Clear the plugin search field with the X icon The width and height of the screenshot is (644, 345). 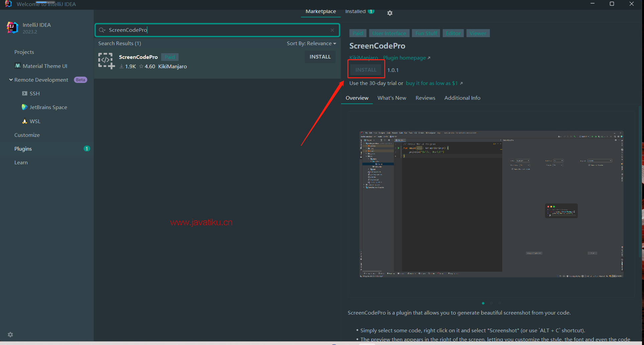click(332, 30)
